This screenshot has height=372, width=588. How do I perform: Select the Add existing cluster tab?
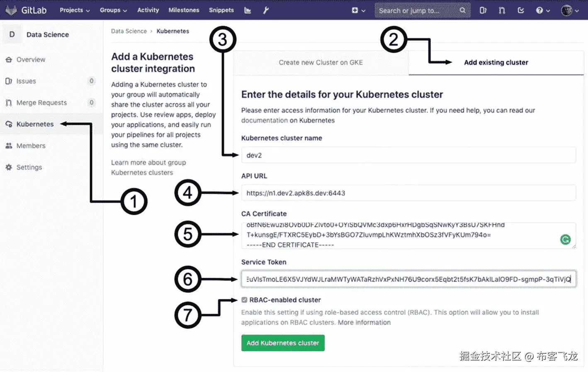point(496,63)
